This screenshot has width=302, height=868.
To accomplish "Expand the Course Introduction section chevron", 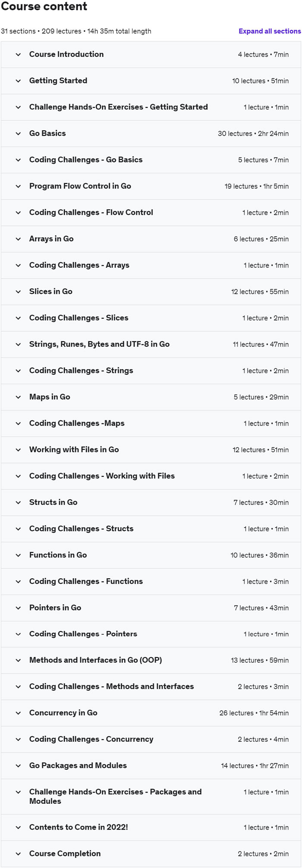I will [18, 55].
